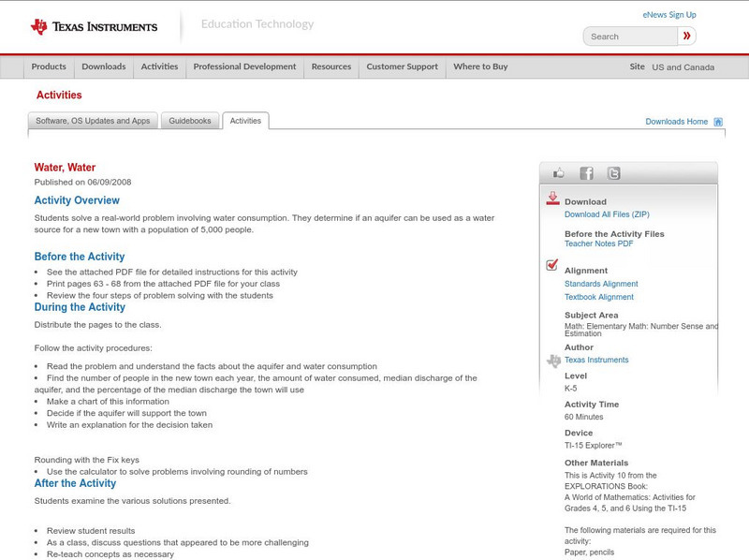Submit the search using the double-arrow icon

[687, 36]
